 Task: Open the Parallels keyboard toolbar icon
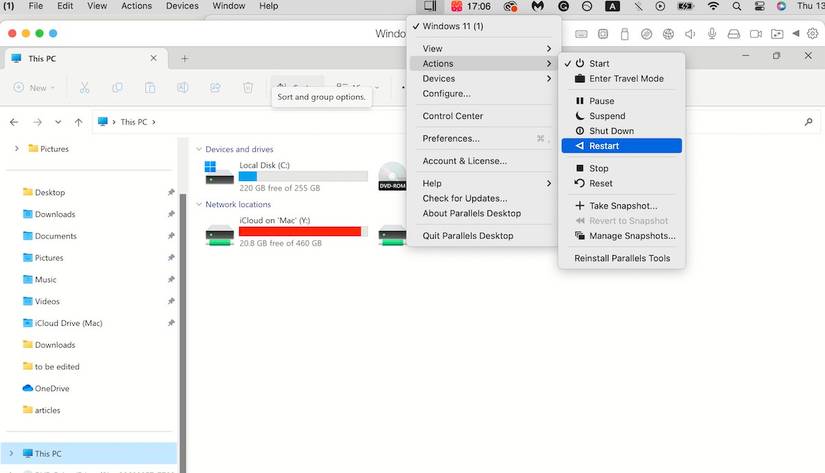tap(581, 34)
